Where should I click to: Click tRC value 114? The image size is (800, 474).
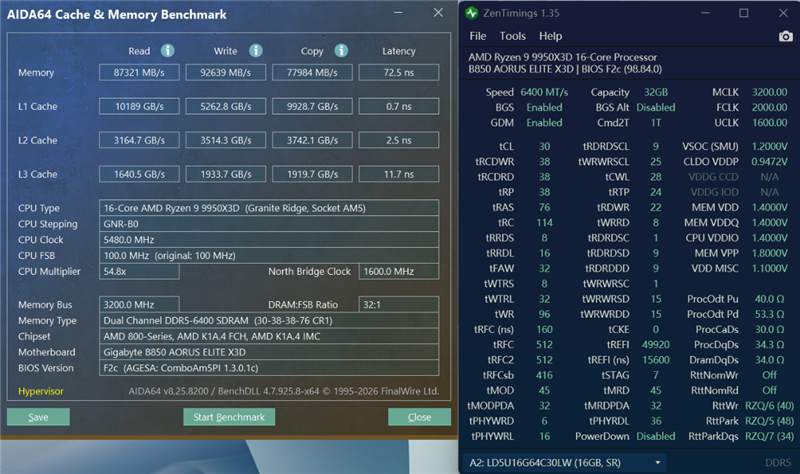(544, 223)
